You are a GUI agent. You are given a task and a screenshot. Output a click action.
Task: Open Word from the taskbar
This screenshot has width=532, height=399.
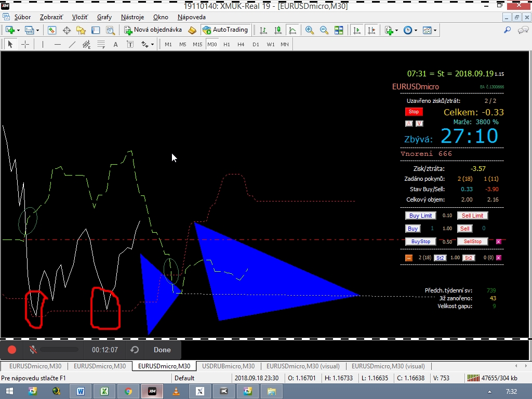pos(81,391)
